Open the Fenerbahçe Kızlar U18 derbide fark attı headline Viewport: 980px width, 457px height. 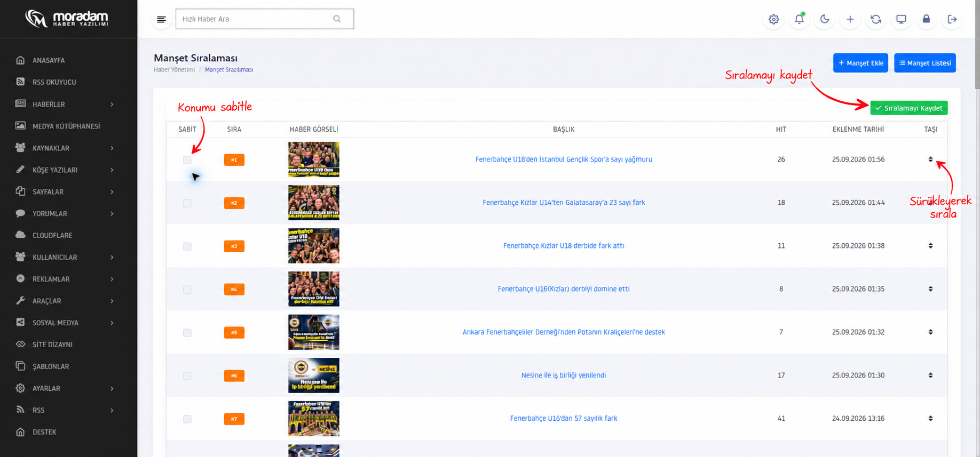click(x=564, y=246)
